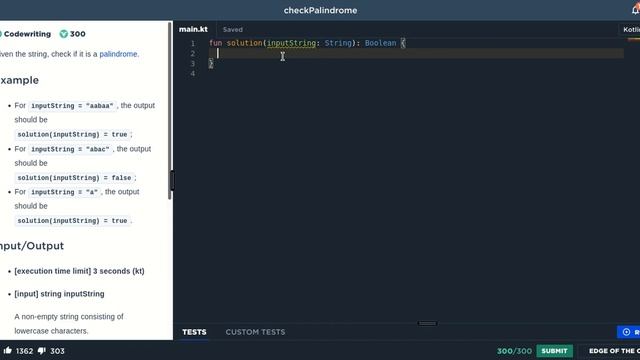Open the notifications bell icon
This screenshot has width=640, height=360.
636,10
